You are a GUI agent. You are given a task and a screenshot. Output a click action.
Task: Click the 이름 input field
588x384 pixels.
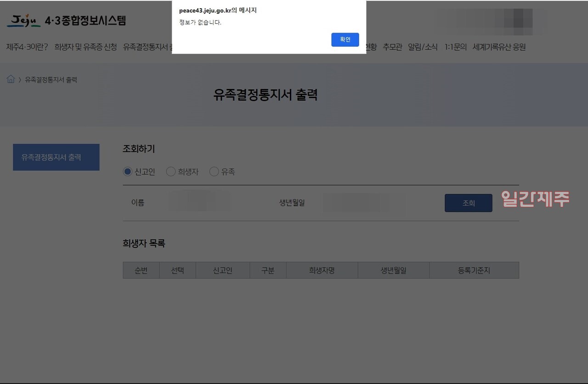[x=199, y=202]
